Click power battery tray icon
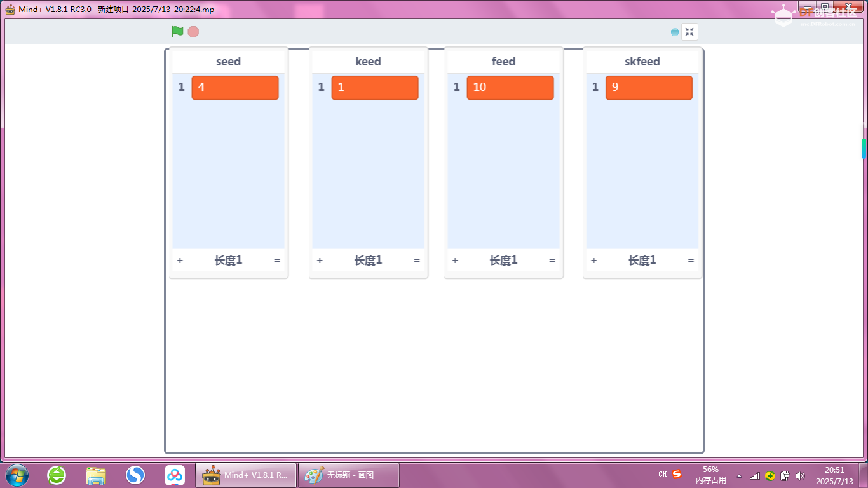868x488 pixels. point(785,475)
